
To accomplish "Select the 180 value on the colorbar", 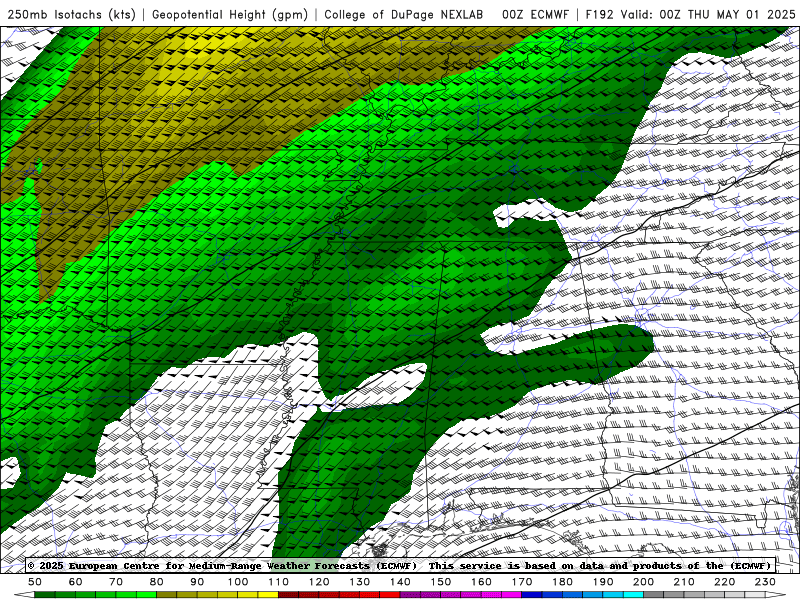I will [x=562, y=582].
